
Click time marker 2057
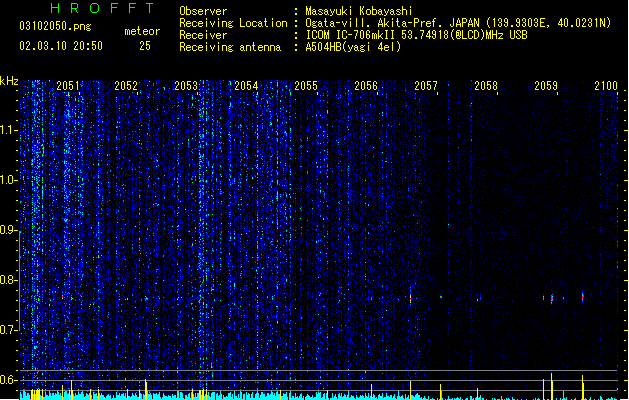426,86
